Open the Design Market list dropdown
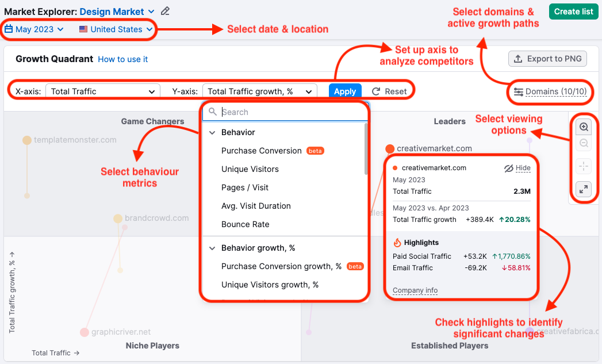The height and width of the screenshot is (364, 602). click(x=151, y=12)
